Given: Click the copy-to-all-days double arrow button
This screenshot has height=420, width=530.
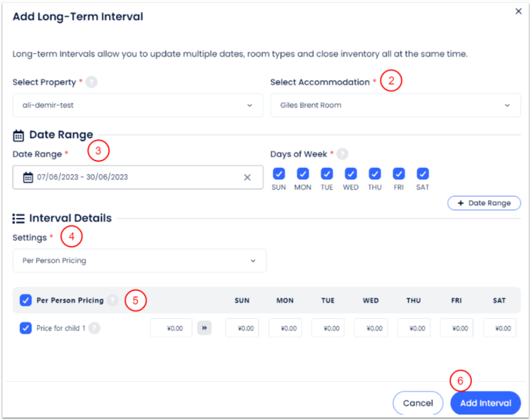Looking at the screenshot, I should click(204, 328).
